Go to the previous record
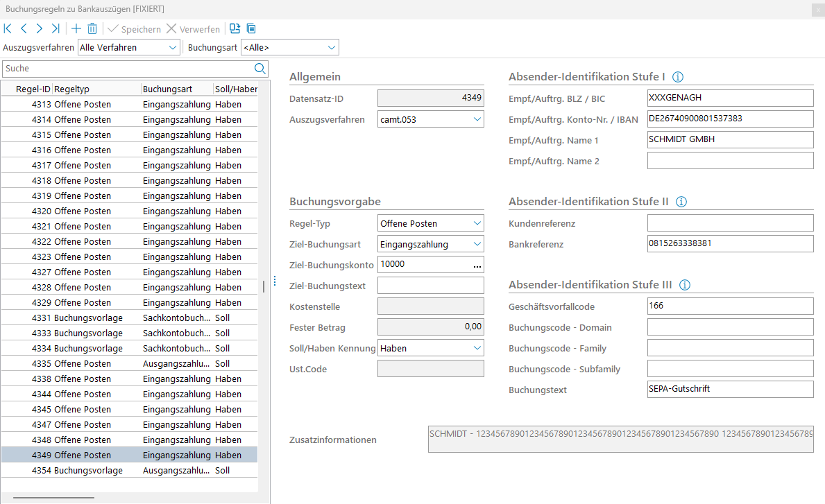Viewport: 825px width, 504px height. 24,29
